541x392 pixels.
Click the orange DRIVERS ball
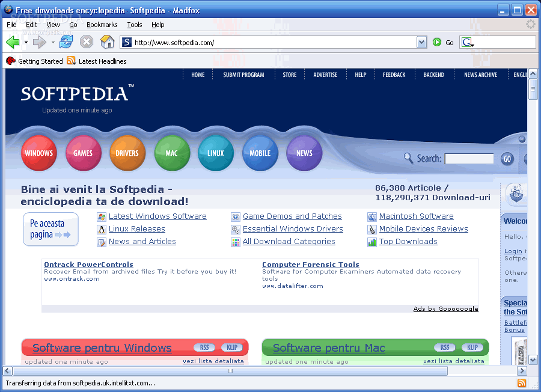click(x=127, y=153)
